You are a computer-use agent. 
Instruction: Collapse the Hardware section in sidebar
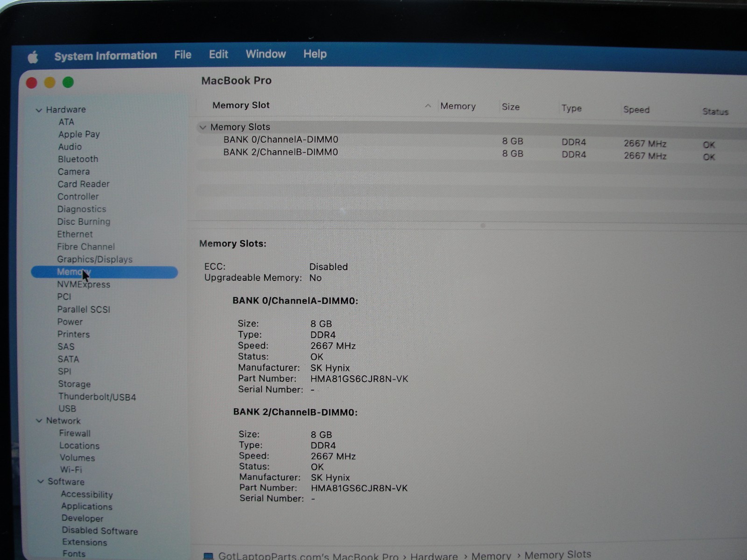[x=39, y=110]
